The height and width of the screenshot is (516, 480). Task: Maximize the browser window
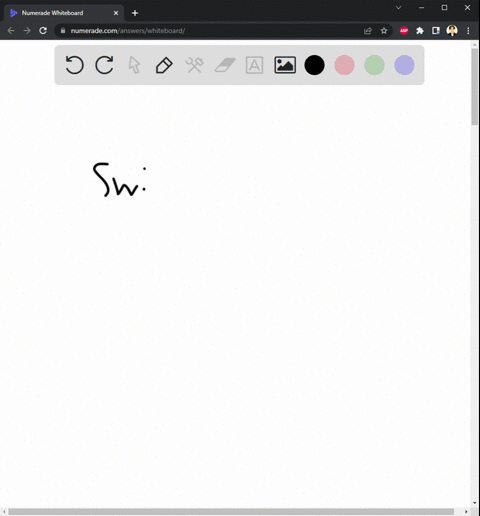pyautogui.click(x=444, y=8)
